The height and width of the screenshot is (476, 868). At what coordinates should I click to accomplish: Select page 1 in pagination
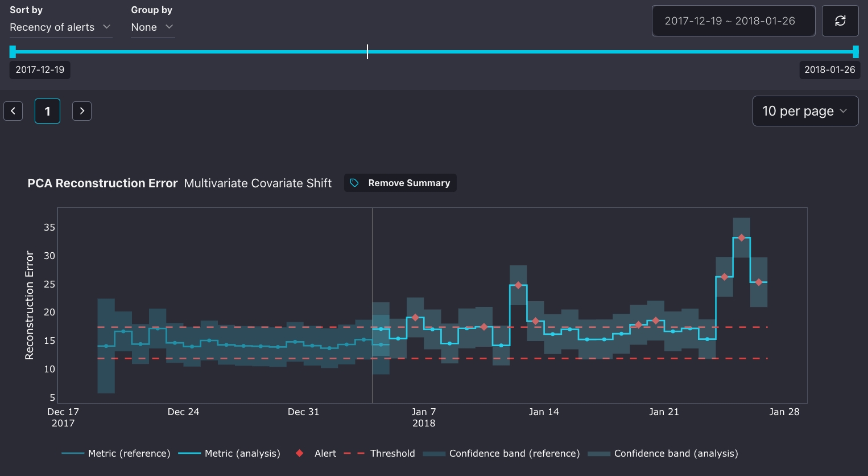(x=47, y=111)
